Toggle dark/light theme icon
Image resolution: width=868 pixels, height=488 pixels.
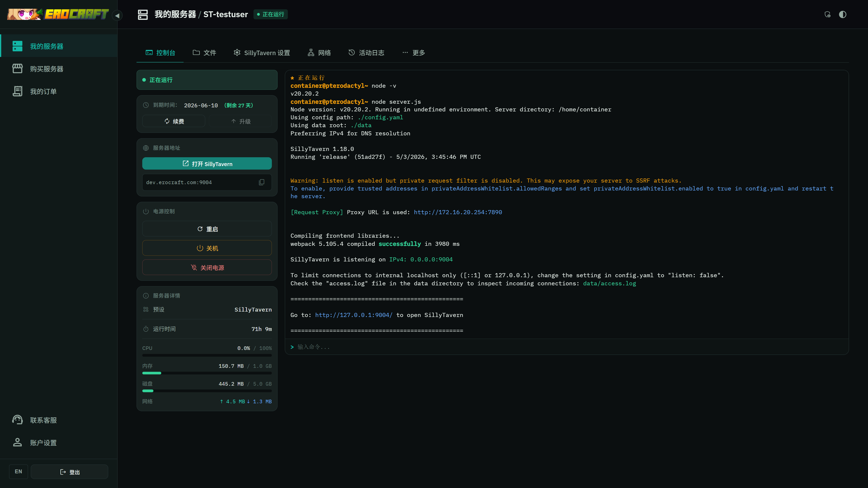point(842,14)
